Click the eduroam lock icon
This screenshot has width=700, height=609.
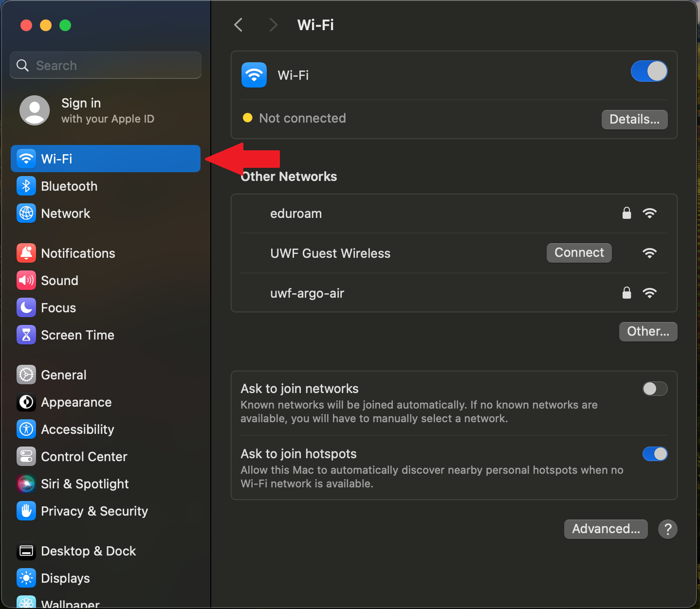627,213
